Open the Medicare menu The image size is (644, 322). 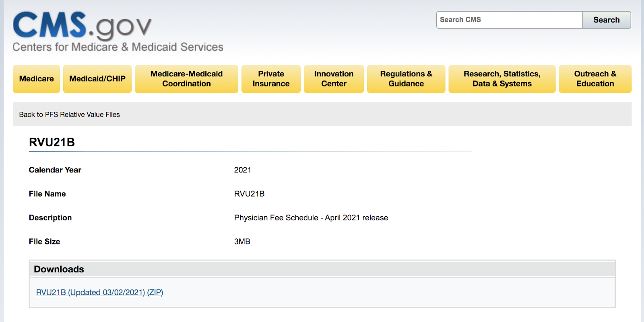click(36, 79)
